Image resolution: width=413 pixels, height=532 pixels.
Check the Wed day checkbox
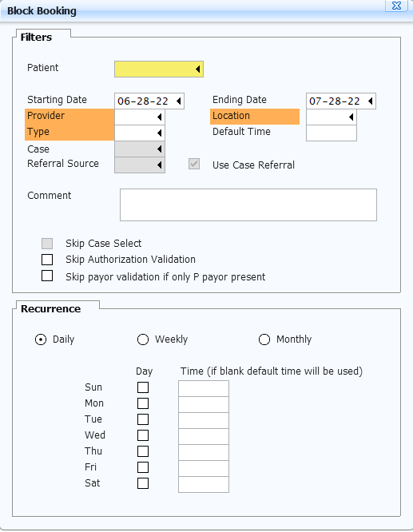(x=143, y=435)
